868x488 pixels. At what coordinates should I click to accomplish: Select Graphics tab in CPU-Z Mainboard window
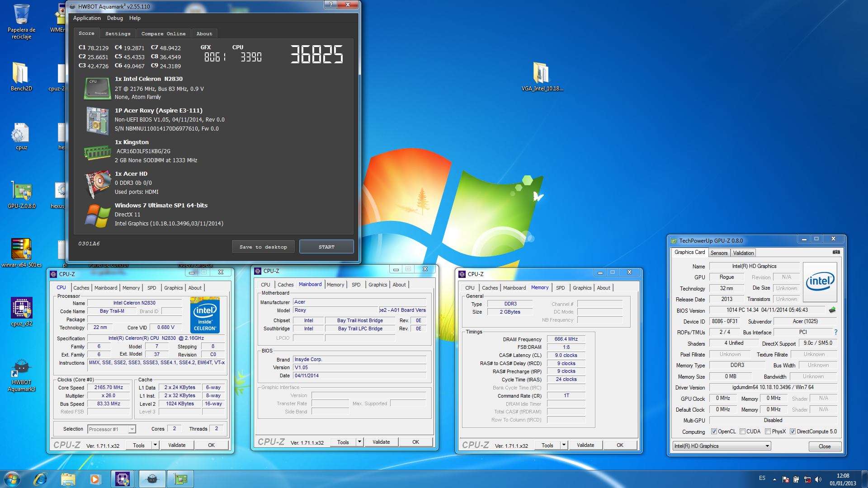[377, 285]
